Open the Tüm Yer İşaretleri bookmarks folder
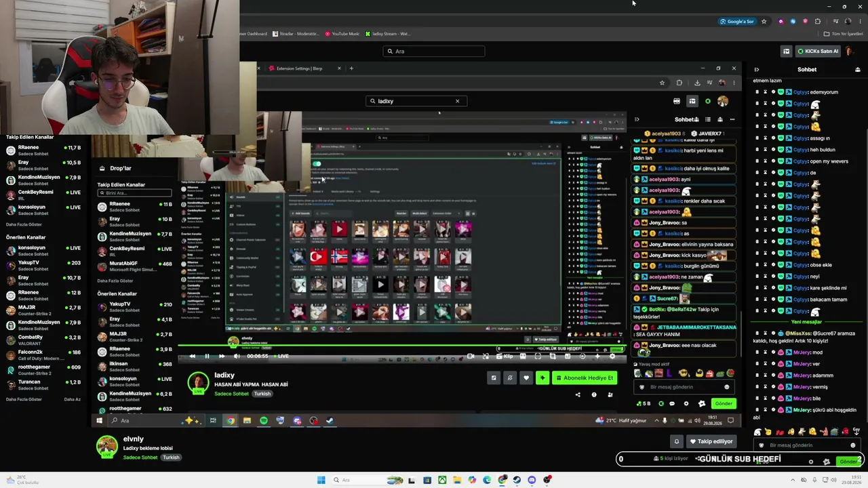The width and height of the screenshot is (868, 488). pos(844,34)
